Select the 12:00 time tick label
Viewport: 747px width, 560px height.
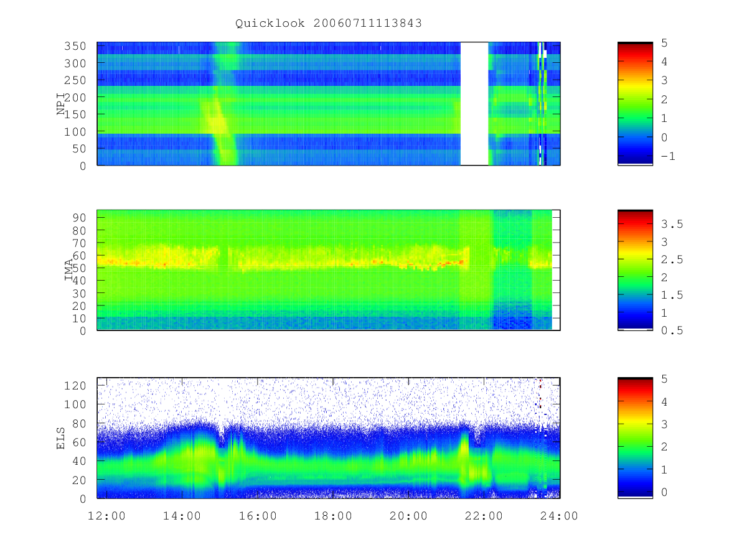pyautogui.click(x=107, y=516)
